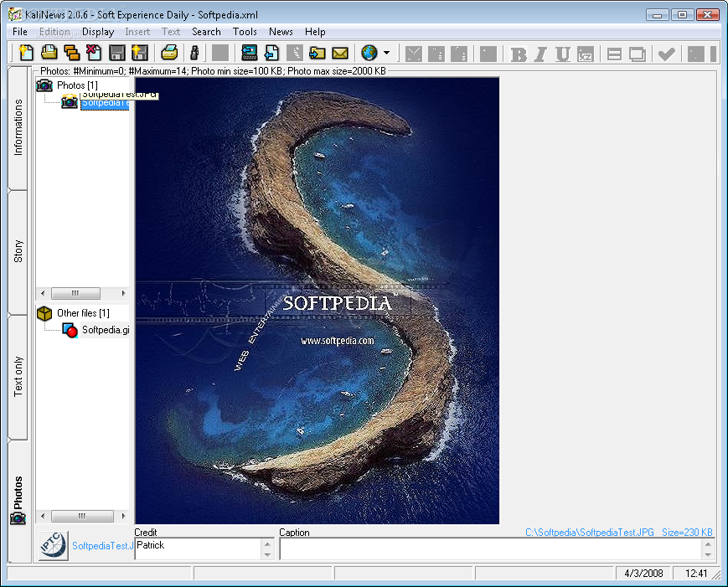The height and width of the screenshot is (587, 728).
Task: Select the Softpedia.gi file in Other files
Action: (105, 330)
